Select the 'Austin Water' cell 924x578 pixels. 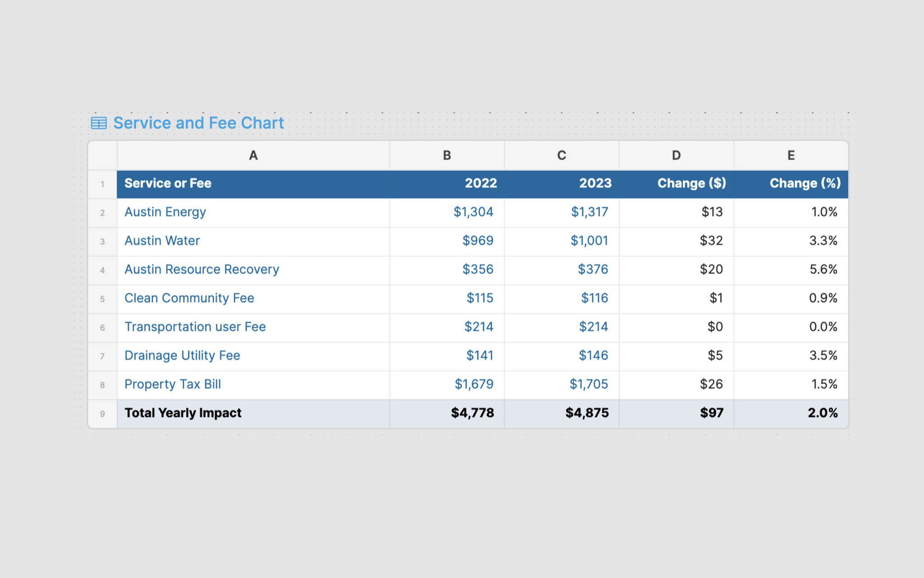point(254,242)
